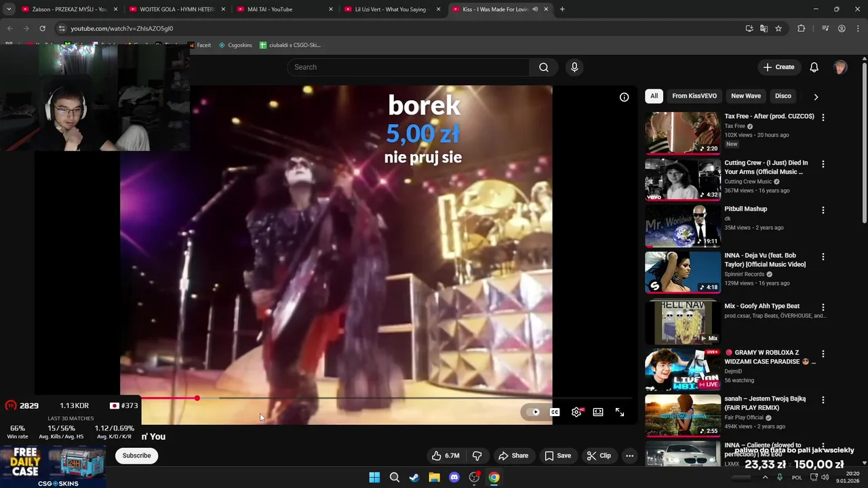This screenshot has height=488, width=868.
Task: Open Chrome three-dot menu
Action: click(x=858, y=28)
